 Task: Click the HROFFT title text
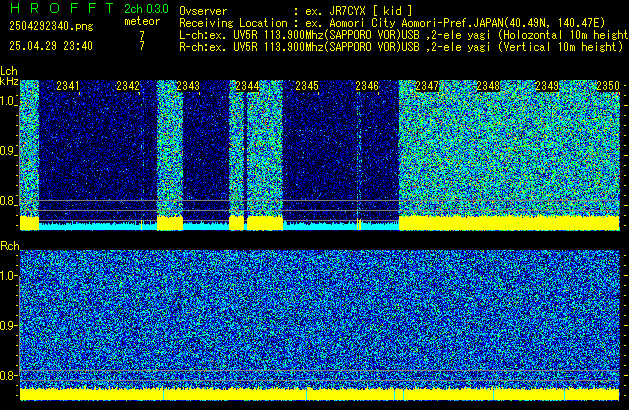pyautogui.click(x=62, y=8)
